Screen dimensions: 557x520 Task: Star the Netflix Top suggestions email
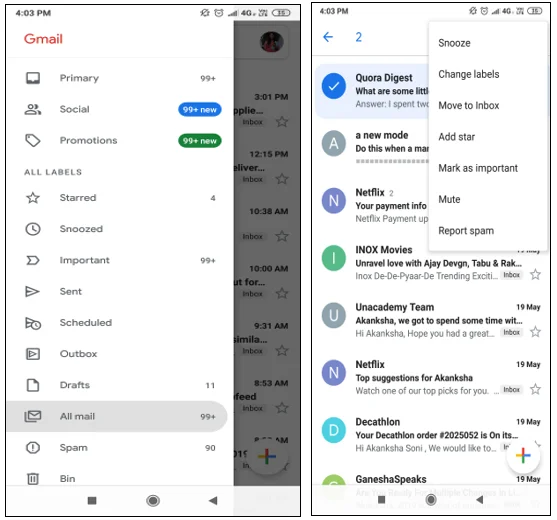click(535, 389)
